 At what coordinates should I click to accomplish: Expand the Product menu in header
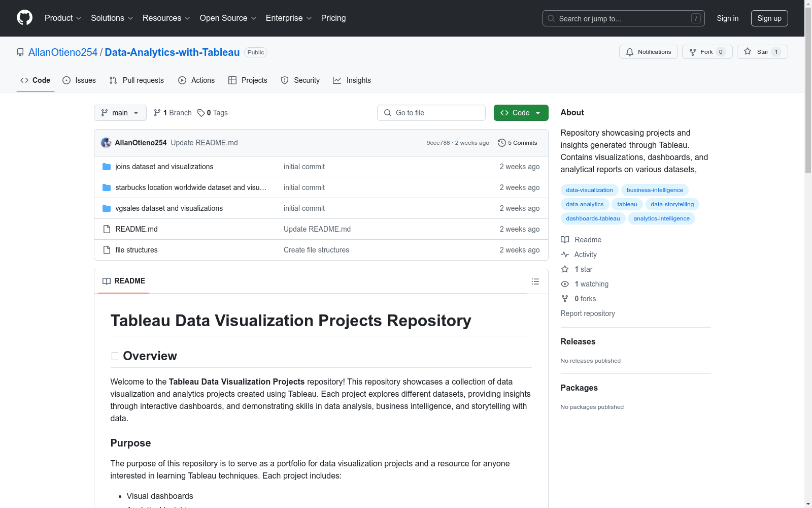63,18
